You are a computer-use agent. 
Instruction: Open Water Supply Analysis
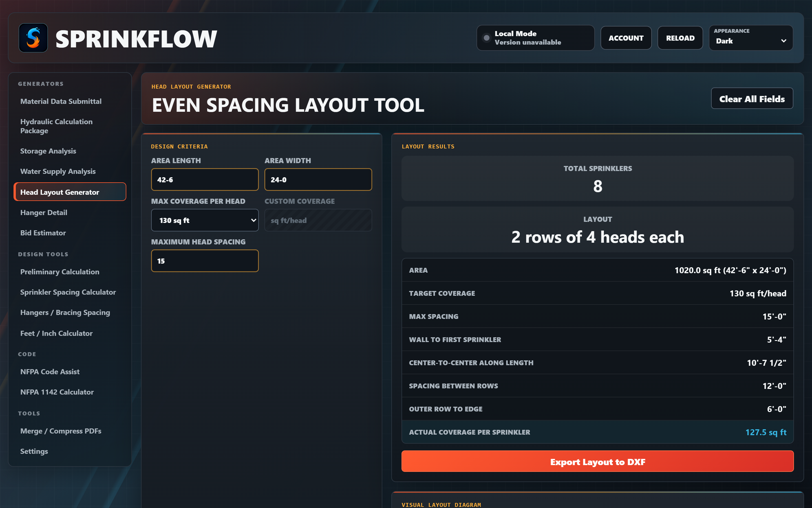click(70, 171)
